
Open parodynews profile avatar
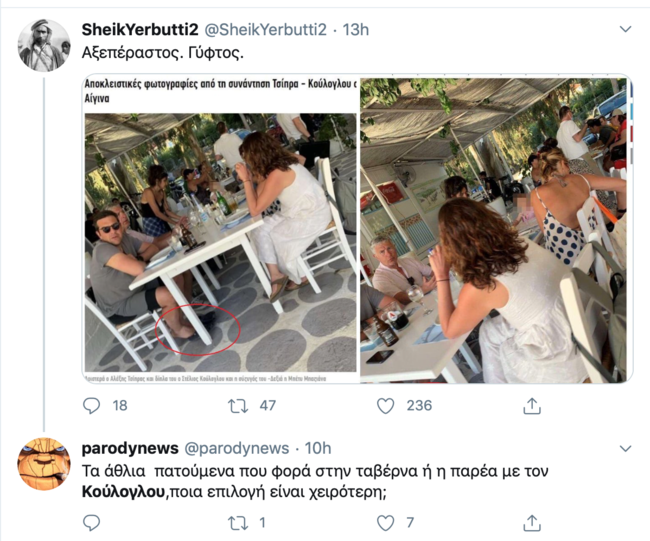(44, 463)
